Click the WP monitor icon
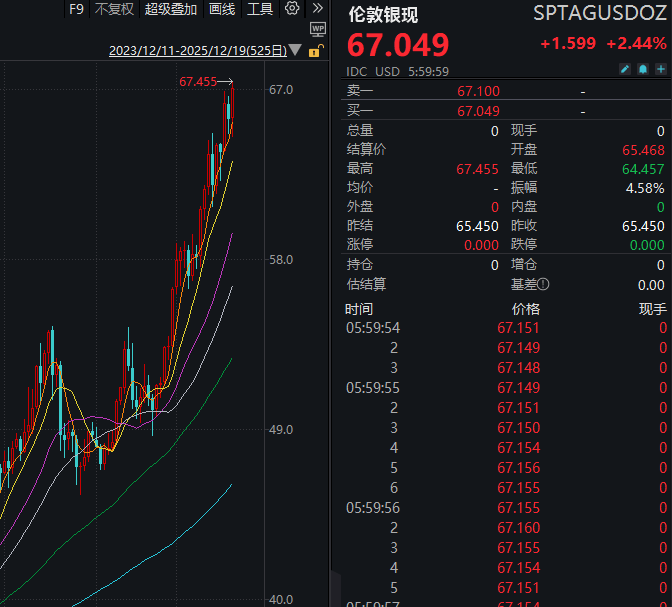Screen dimensions: 672x607 [318, 31]
